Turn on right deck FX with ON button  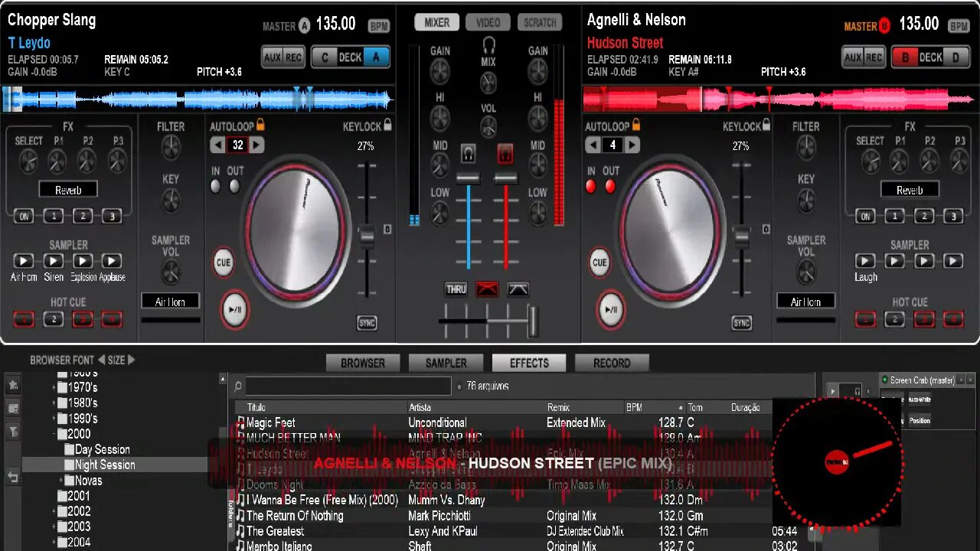click(x=865, y=217)
